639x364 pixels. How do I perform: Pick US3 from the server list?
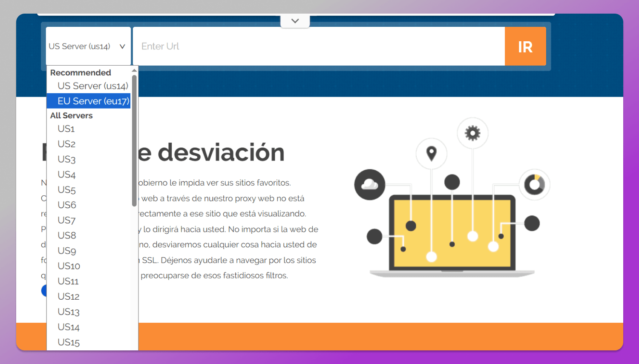[x=67, y=159]
